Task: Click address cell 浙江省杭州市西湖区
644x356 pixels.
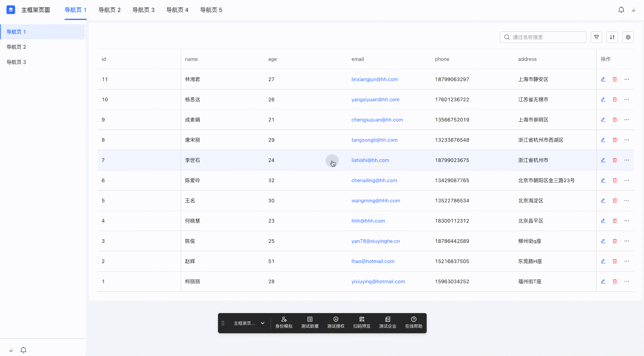Action: pos(541,140)
